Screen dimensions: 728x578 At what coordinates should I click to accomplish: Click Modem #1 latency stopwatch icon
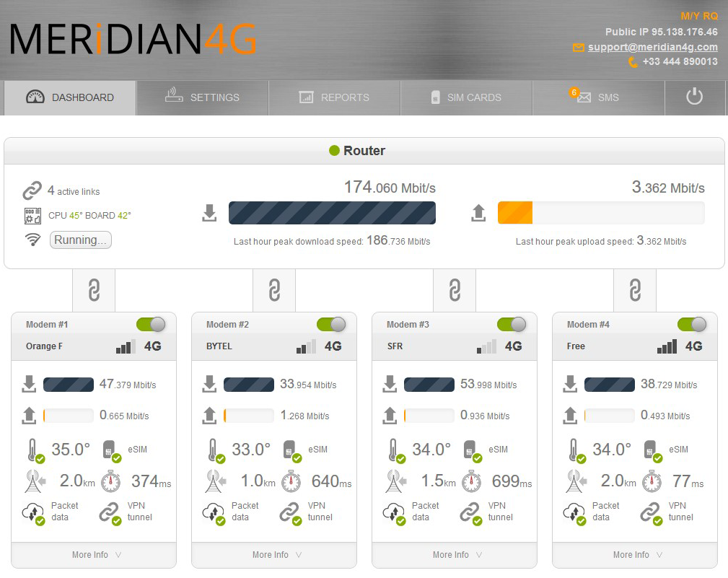[111, 481]
